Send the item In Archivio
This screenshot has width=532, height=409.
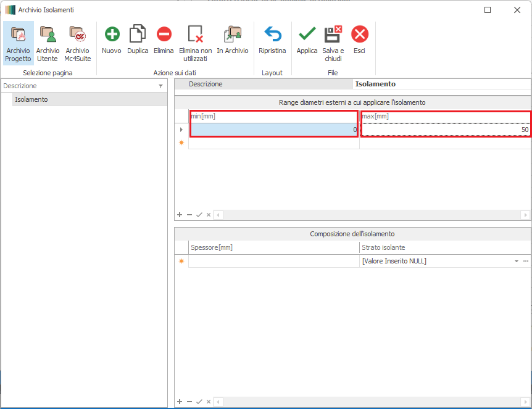pos(233,41)
